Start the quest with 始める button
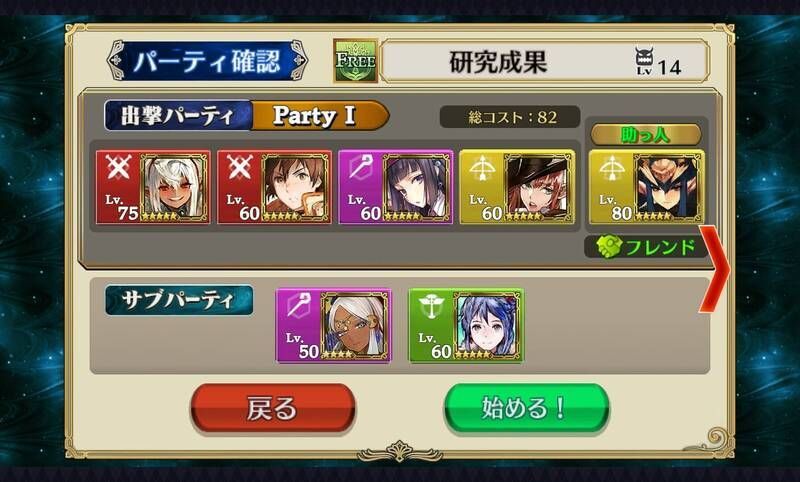Screen dimensions: 800x482 [x=526, y=409]
